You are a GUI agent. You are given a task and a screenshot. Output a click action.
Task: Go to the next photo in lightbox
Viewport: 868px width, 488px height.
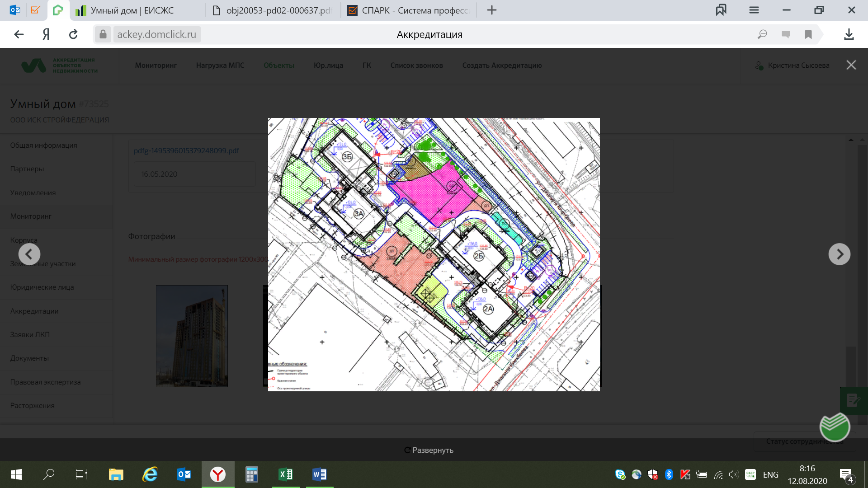coord(840,254)
